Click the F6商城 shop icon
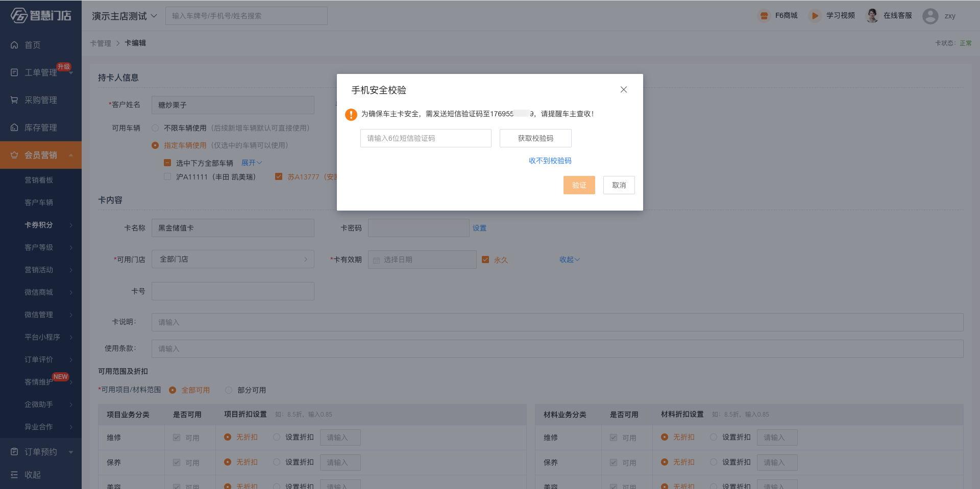The image size is (980, 489). (x=764, y=16)
